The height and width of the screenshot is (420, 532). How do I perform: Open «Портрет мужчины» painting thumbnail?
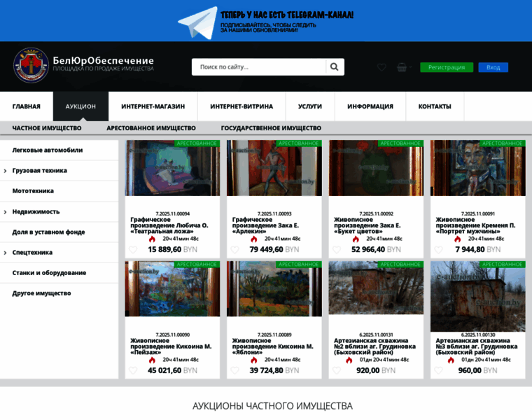(x=477, y=168)
